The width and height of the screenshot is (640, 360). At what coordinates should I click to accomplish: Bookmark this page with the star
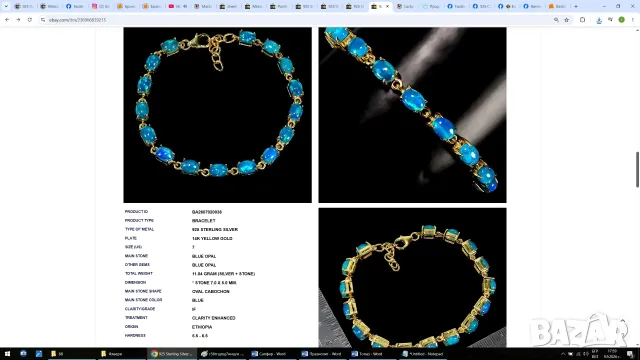(x=567, y=20)
